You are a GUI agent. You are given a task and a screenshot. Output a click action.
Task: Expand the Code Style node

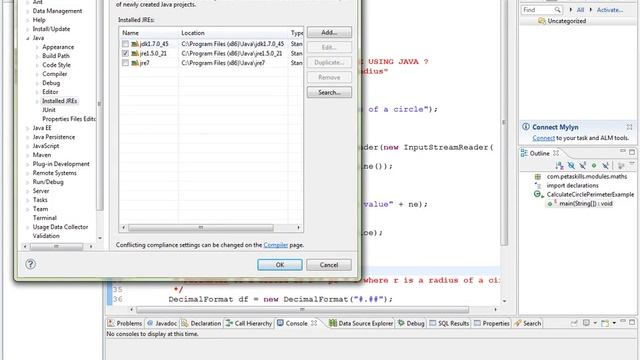click(x=37, y=65)
